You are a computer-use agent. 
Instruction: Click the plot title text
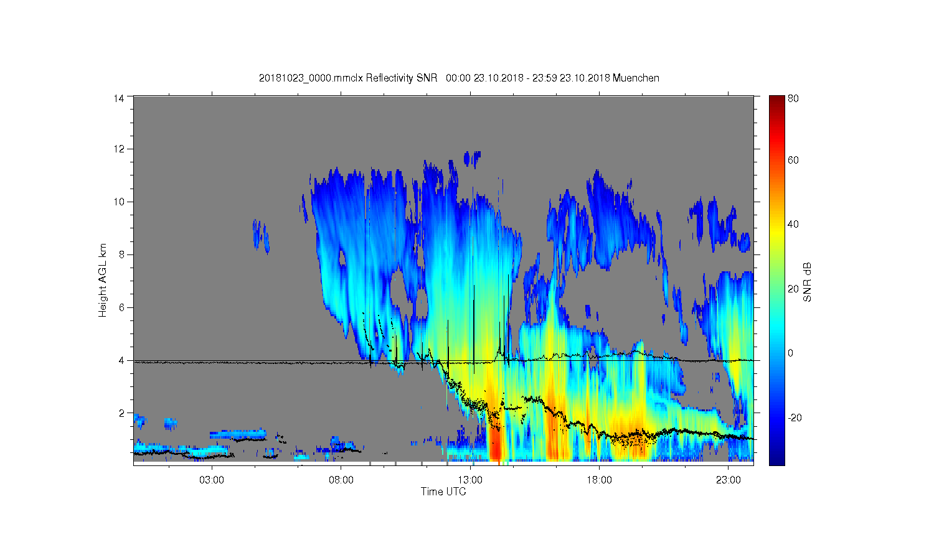(459, 78)
